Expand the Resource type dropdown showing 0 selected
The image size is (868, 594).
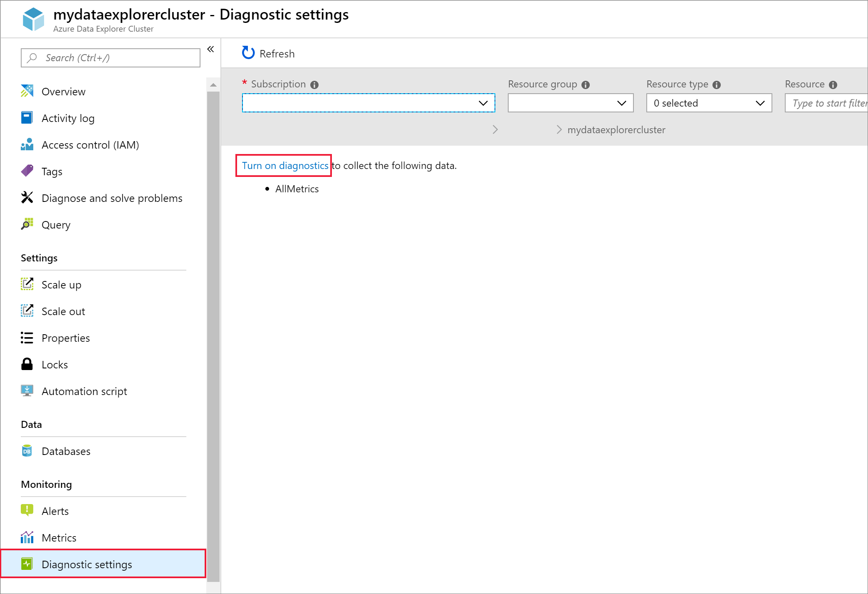pyautogui.click(x=708, y=104)
